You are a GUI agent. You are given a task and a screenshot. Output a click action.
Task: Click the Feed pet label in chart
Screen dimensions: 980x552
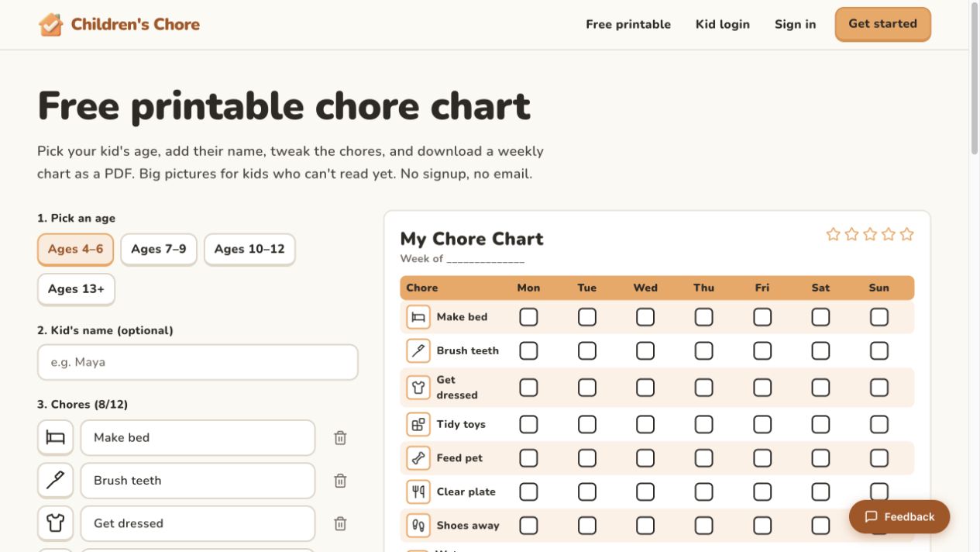(459, 458)
